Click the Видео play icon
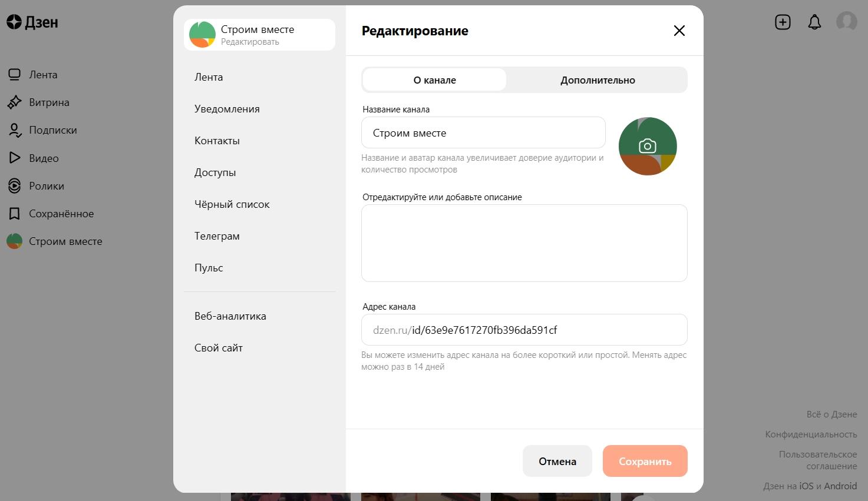The width and height of the screenshot is (868, 501). pos(14,158)
